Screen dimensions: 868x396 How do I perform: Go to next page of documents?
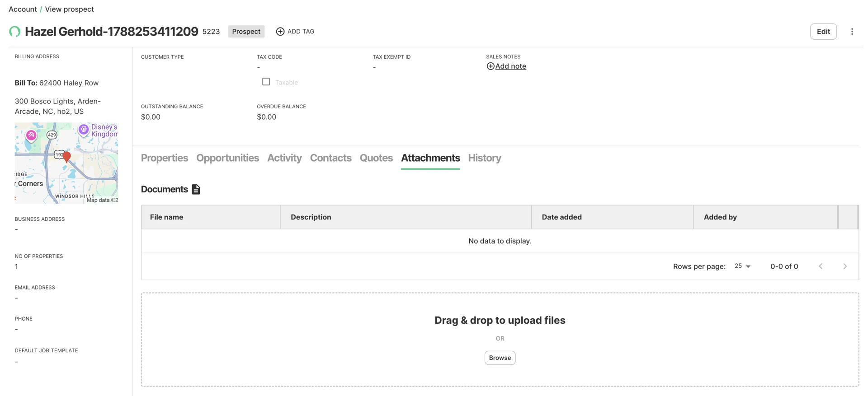click(845, 266)
